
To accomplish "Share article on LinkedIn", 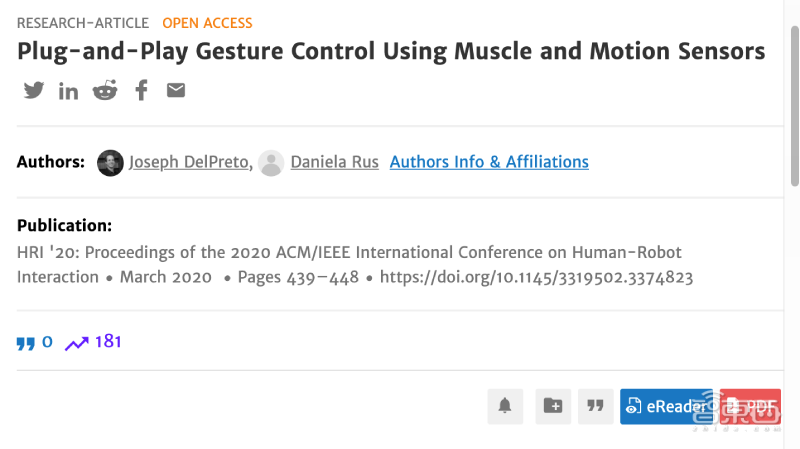I will [x=68, y=91].
